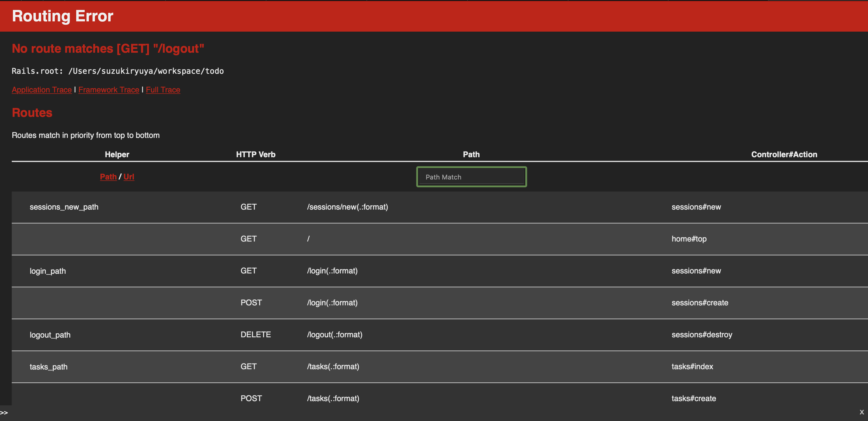Image resolution: width=868 pixels, height=421 pixels.
Task: Click the Controller#Action column header
Action: click(x=784, y=154)
